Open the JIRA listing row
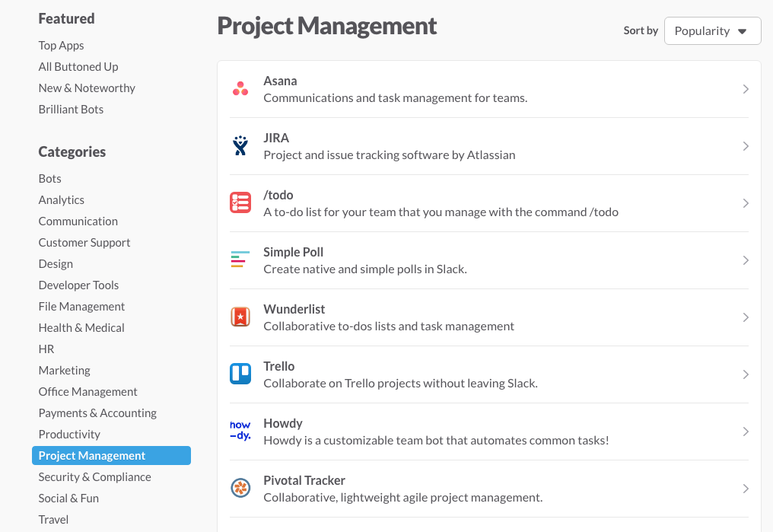This screenshot has height=532, width=773. pos(489,145)
